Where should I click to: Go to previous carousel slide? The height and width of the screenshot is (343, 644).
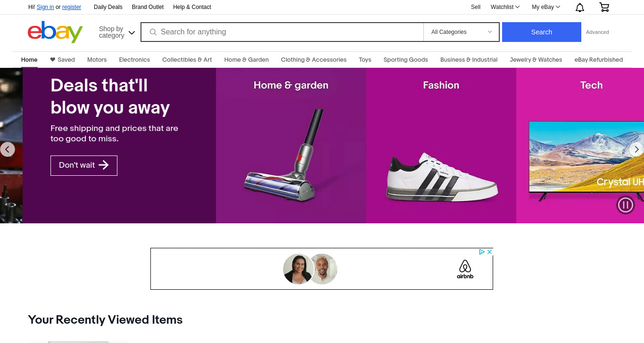8,149
